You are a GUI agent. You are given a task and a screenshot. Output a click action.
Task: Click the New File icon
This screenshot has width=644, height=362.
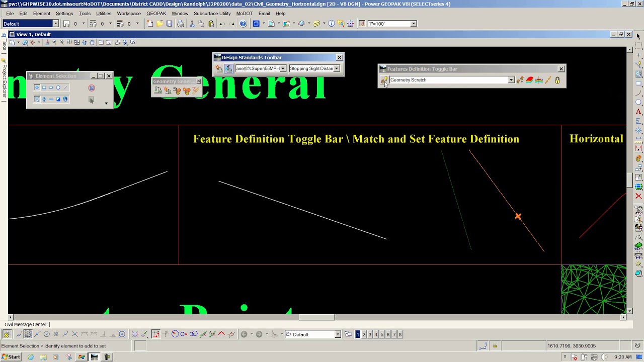(150, 24)
